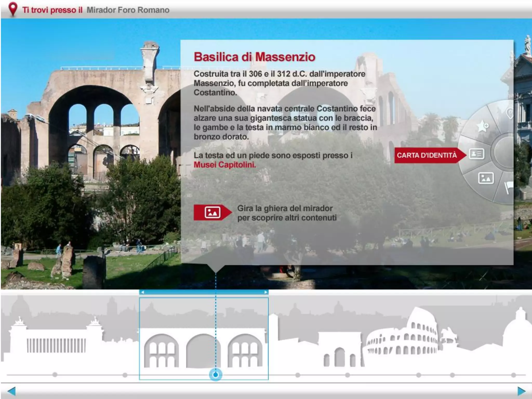The image size is (532, 399).
Task: Click right arrow on blue selection bar
Action: 265,292
